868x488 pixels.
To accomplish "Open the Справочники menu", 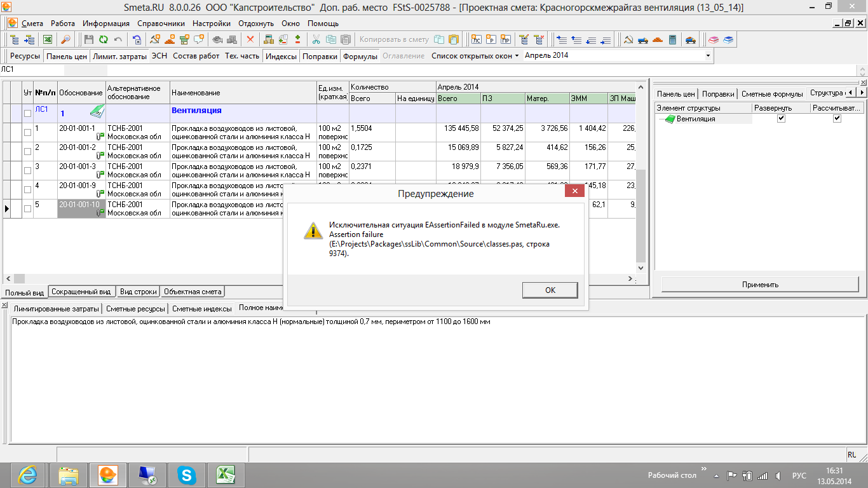I will pos(161,23).
